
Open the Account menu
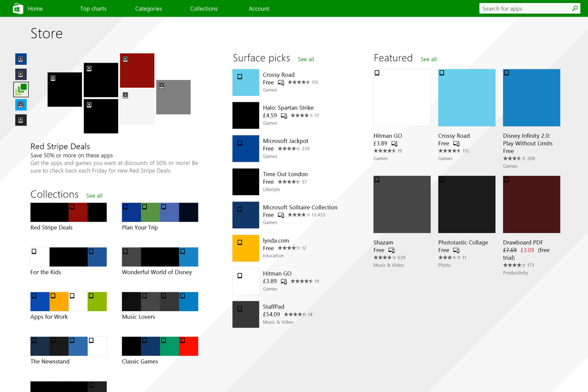(259, 8)
